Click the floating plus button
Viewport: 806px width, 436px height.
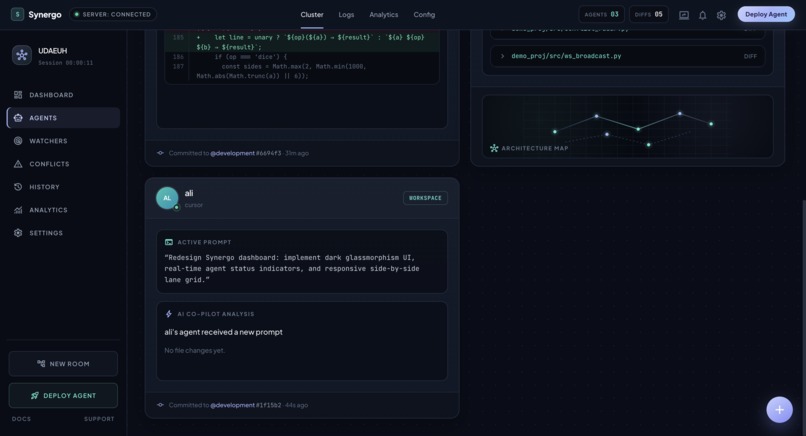(779, 410)
